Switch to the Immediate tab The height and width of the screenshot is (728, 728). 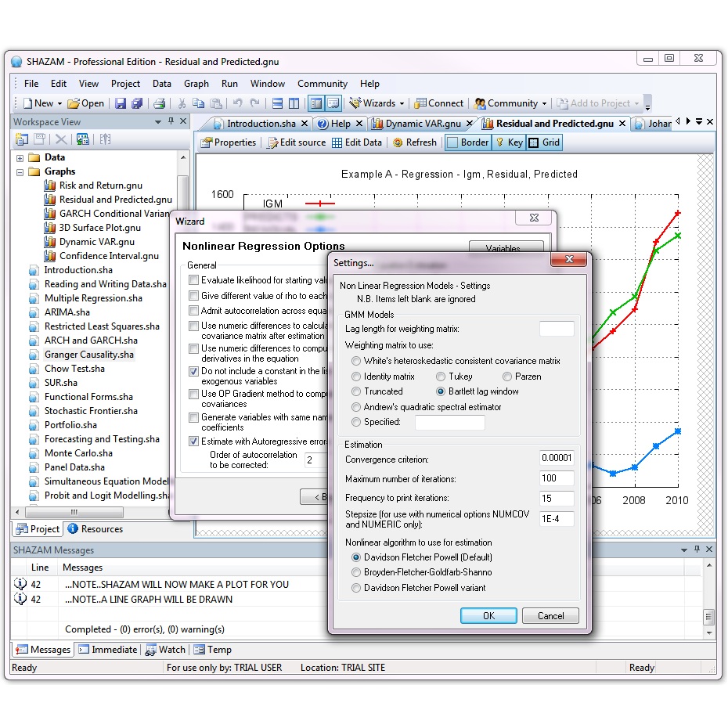(108, 650)
